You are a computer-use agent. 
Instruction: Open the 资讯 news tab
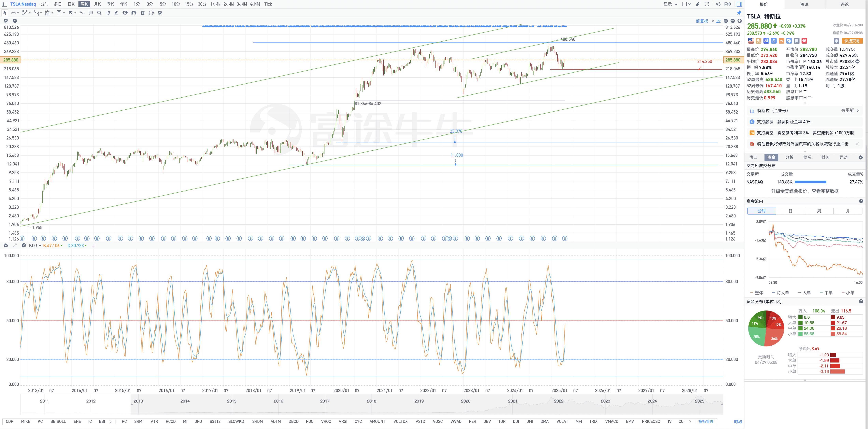pyautogui.click(x=804, y=4)
